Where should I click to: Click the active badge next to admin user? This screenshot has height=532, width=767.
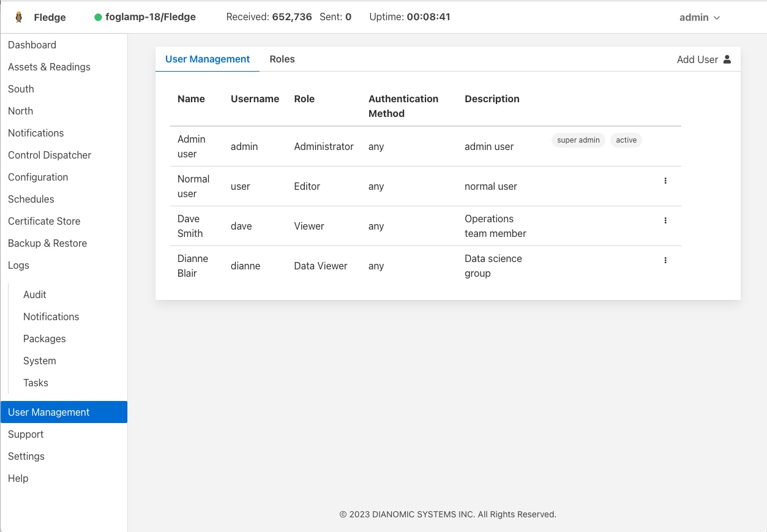coord(626,140)
